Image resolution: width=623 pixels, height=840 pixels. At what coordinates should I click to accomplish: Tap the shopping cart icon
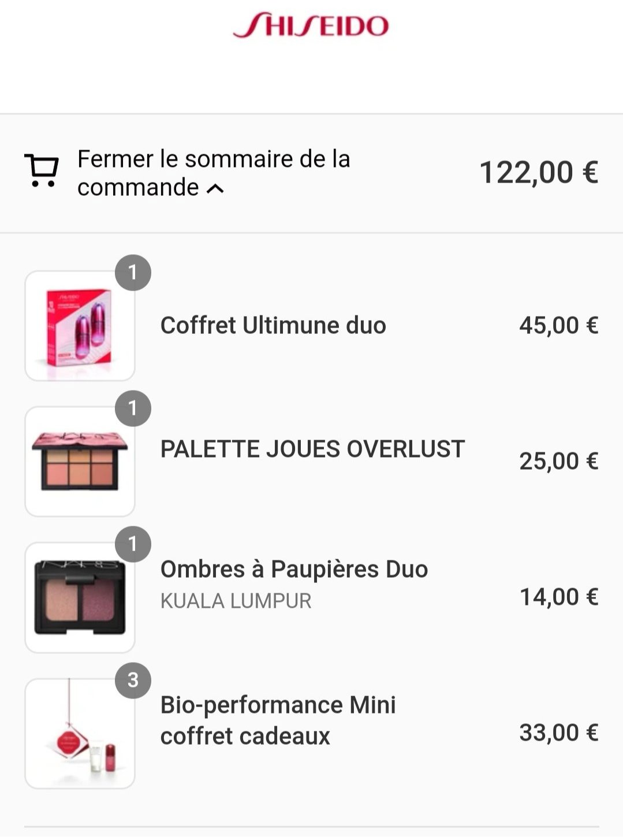tap(42, 171)
